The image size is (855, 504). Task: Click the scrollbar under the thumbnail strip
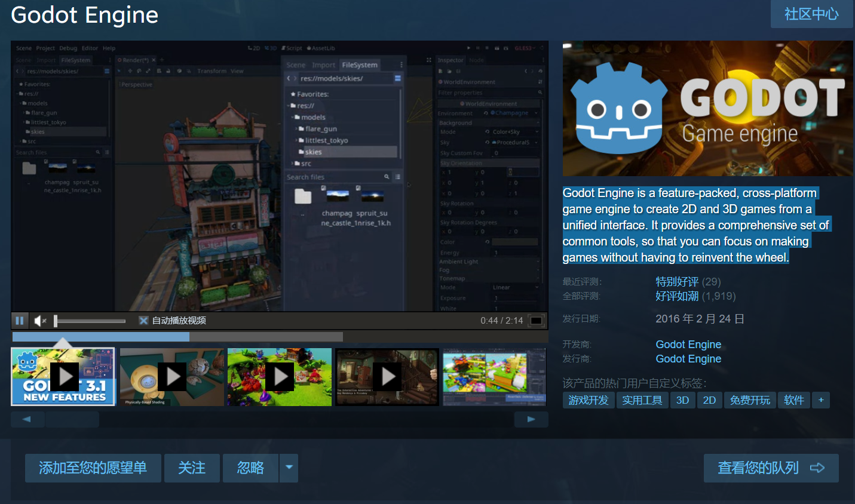coord(100,336)
